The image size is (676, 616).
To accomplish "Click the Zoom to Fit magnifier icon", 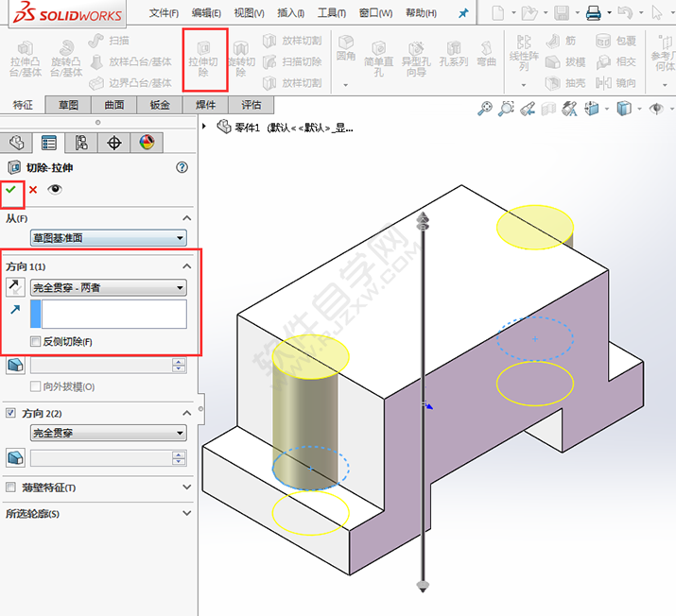I will (485, 109).
